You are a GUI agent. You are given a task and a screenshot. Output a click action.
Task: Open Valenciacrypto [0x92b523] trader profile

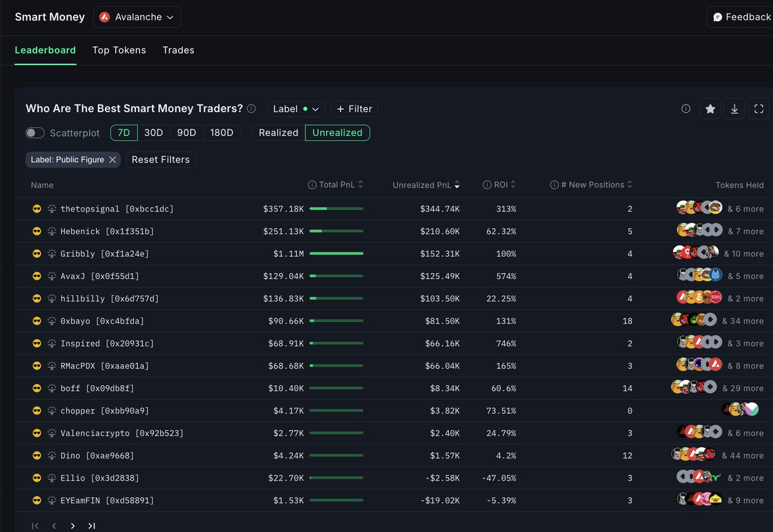[122, 433]
